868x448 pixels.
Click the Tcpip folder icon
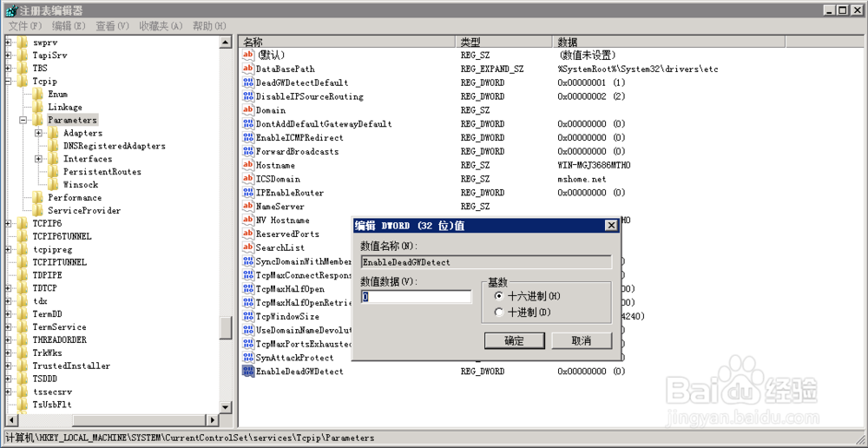coord(23,81)
